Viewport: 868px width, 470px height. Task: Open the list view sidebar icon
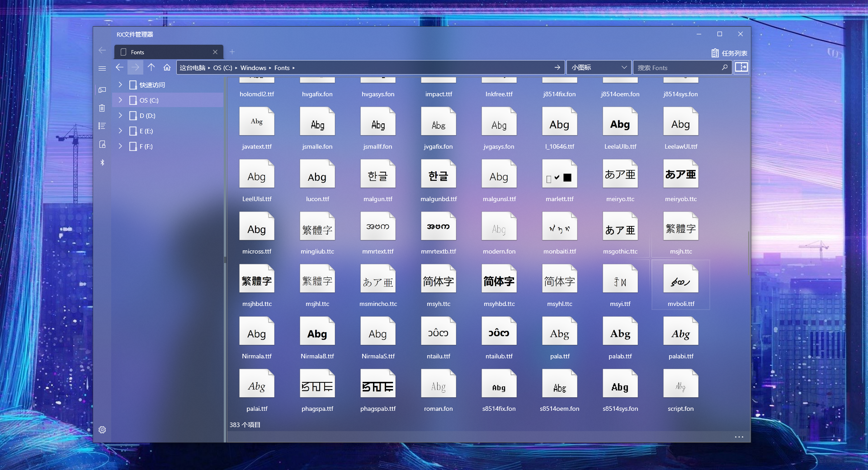pos(102,126)
